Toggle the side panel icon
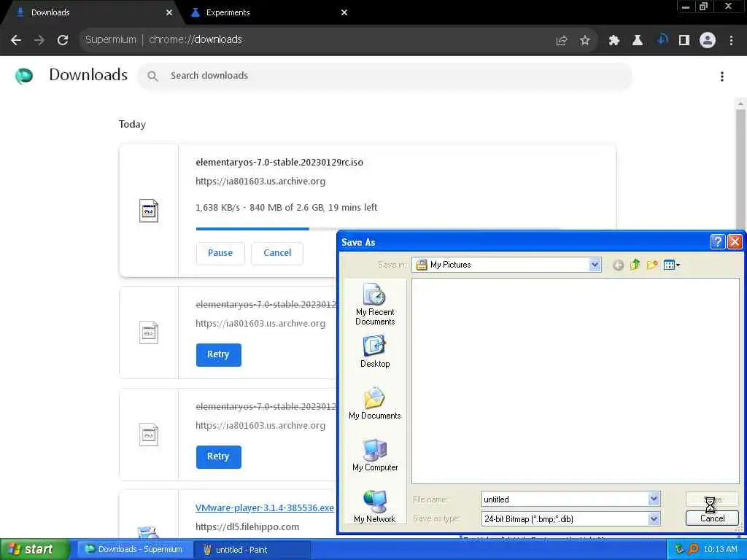The height and width of the screenshot is (560, 747). (x=684, y=41)
